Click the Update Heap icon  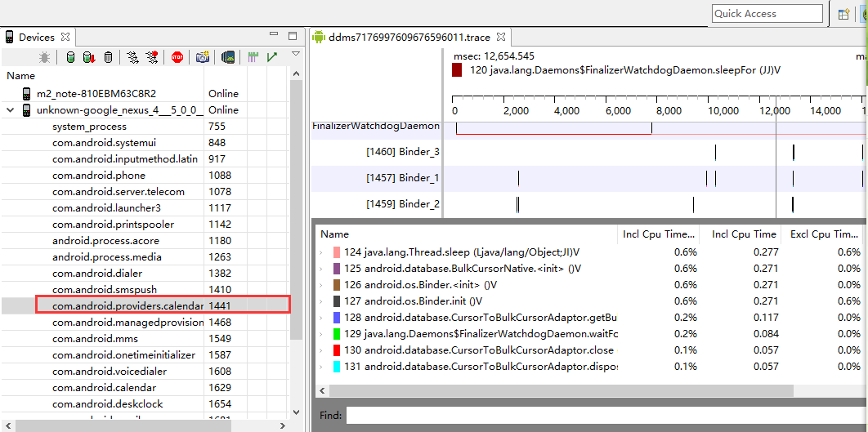click(x=70, y=57)
